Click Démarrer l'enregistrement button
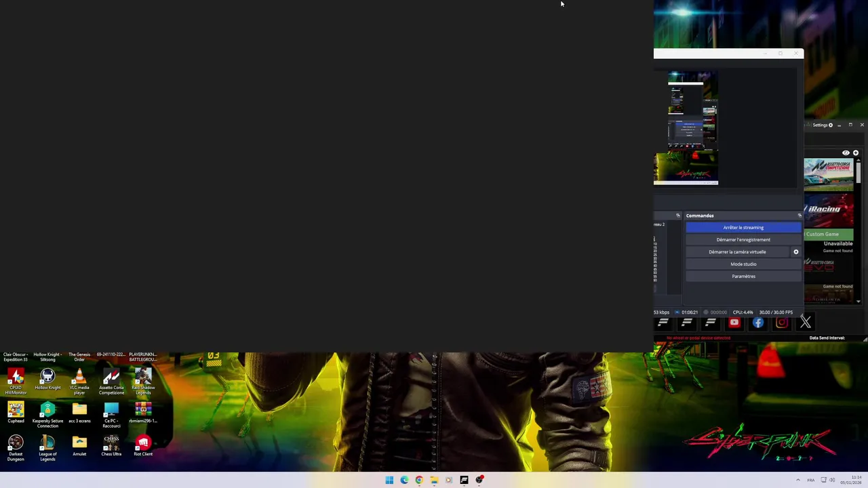Image resolution: width=868 pixels, height=488 pixels. (x=743, y=240)
